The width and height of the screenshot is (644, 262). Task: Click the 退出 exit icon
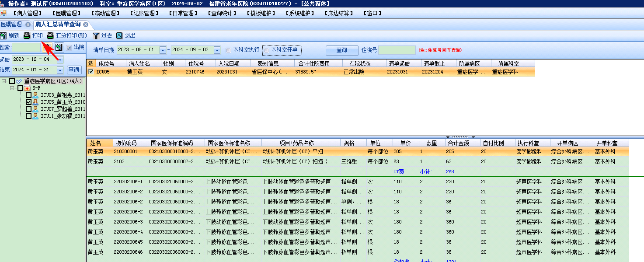click(119, 36)
